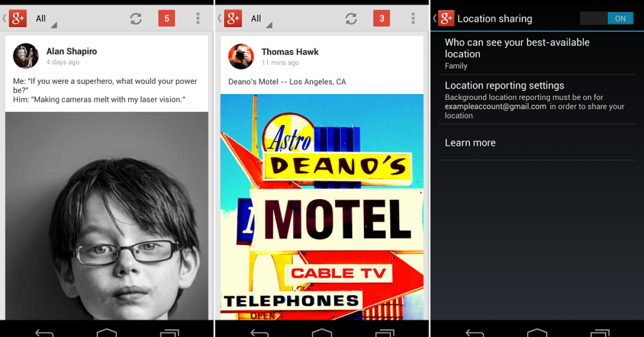Expand the All circles dropdown above Thomas Hawk
Viewport: 644px width, 337px height.
click(x=260, y=19)
